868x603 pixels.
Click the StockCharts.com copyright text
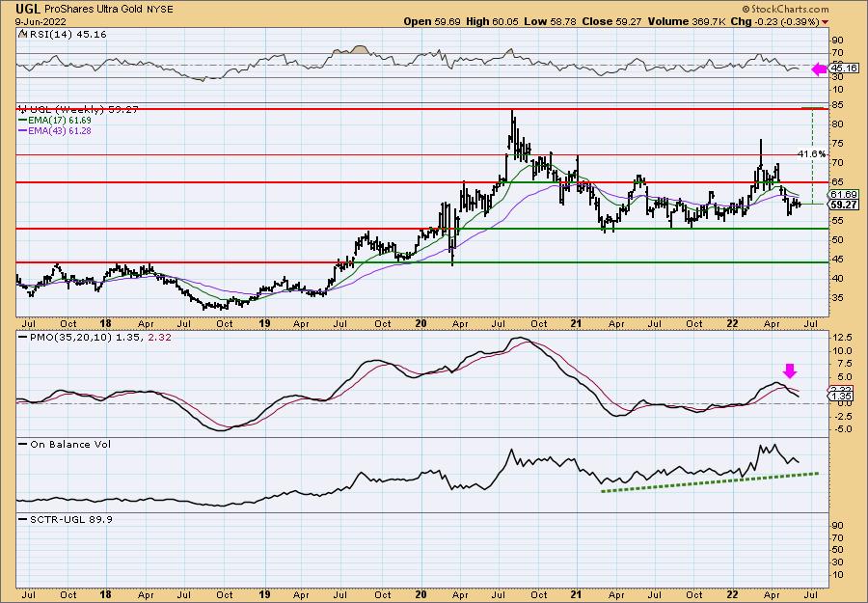click(x=785, y=9)
